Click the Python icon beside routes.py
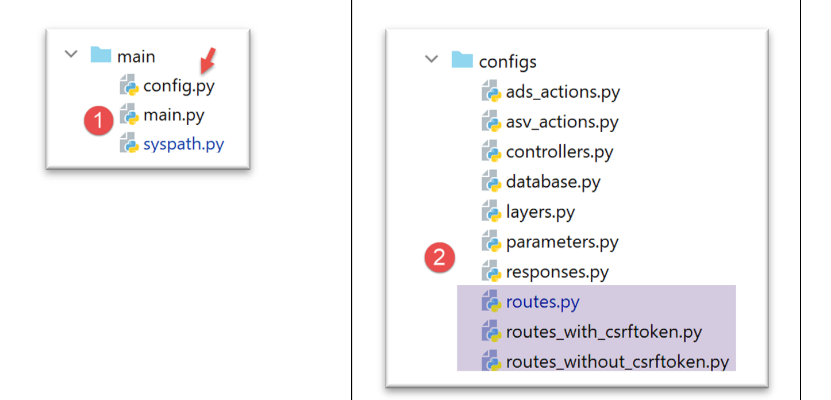The height and width of the screenshot is (400, 831). point(491,301)
